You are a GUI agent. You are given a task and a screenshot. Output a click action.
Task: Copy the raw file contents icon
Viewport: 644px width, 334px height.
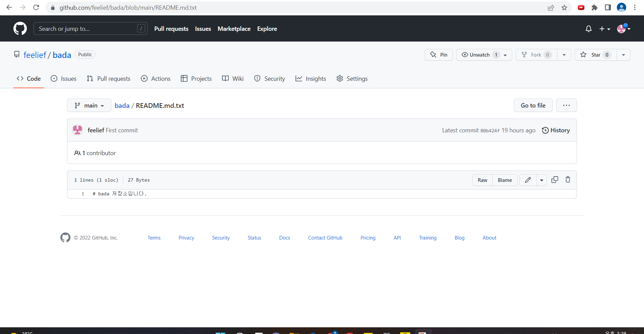point(555,180)
